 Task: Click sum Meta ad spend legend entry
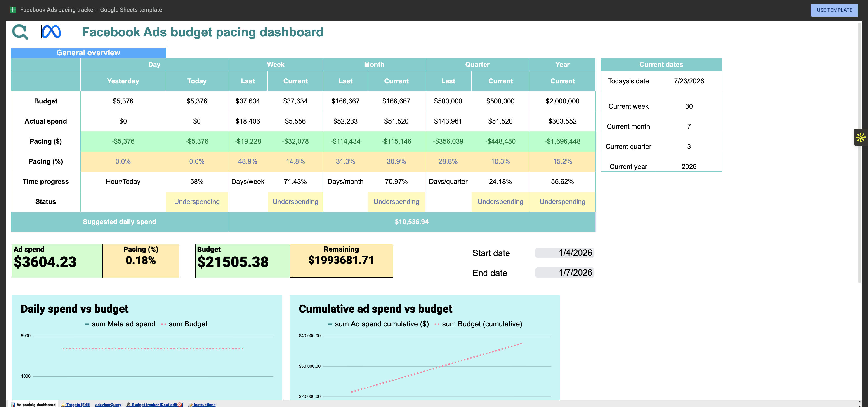point(120,324)
